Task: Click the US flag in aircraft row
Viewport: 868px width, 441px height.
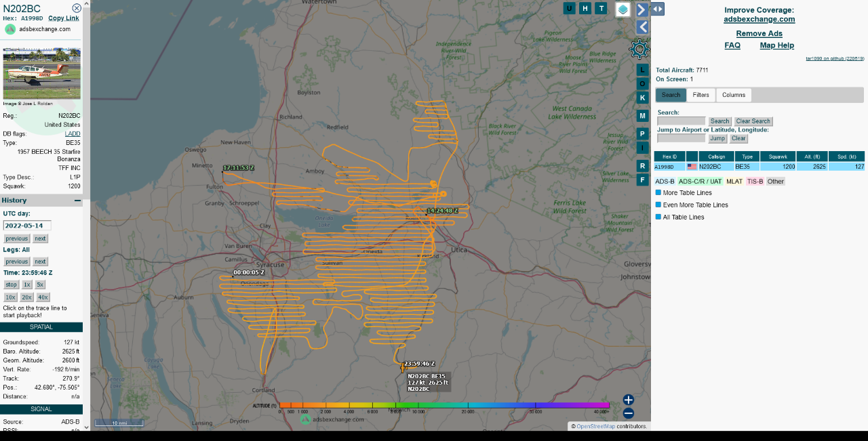Action: [692, 166]
